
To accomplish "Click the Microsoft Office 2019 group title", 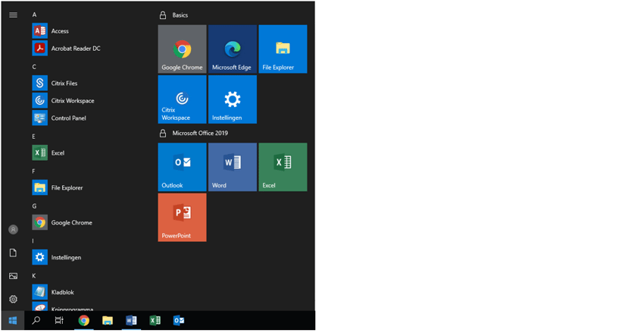I will 200,134.
